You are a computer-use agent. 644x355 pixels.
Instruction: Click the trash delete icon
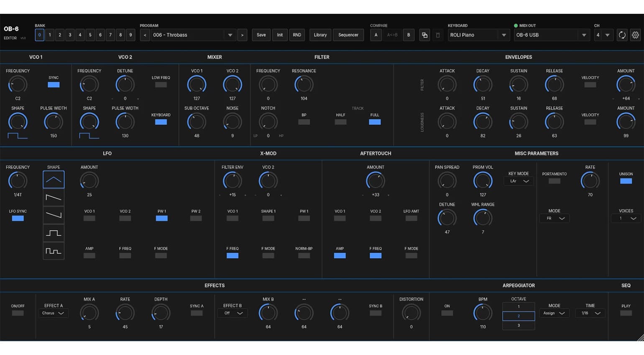point(438,35)
